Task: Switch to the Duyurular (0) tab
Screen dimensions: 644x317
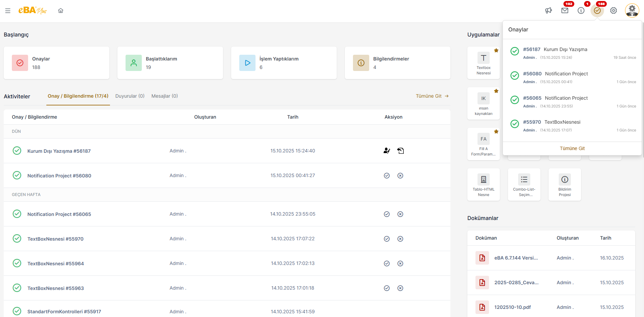Action: coord(130,96)
